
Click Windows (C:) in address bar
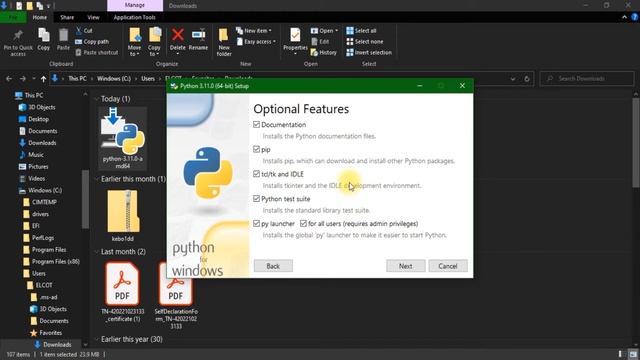[114, 79]
